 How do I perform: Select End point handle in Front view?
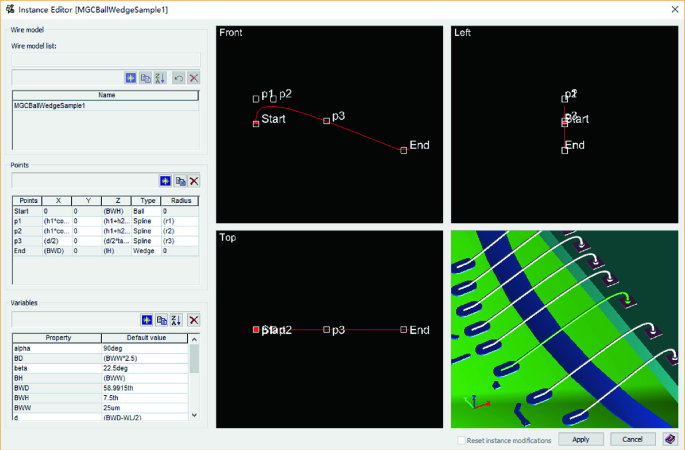tap(404, 150)
